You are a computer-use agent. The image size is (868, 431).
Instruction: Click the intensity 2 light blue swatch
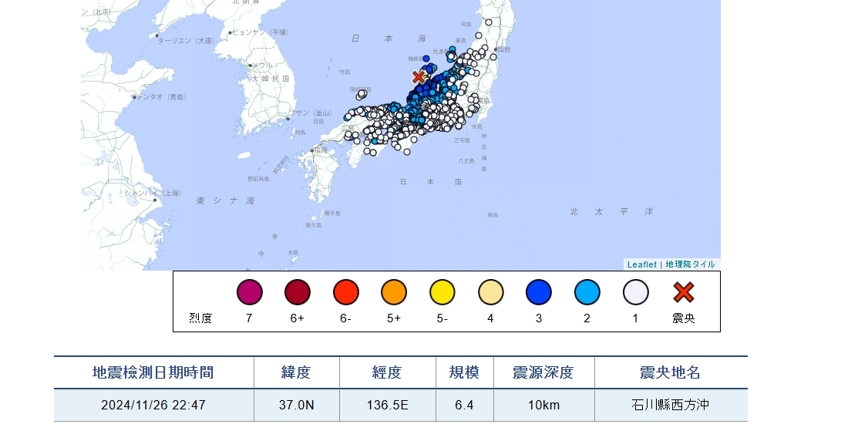pyautogui.click(x=587, y=292)
